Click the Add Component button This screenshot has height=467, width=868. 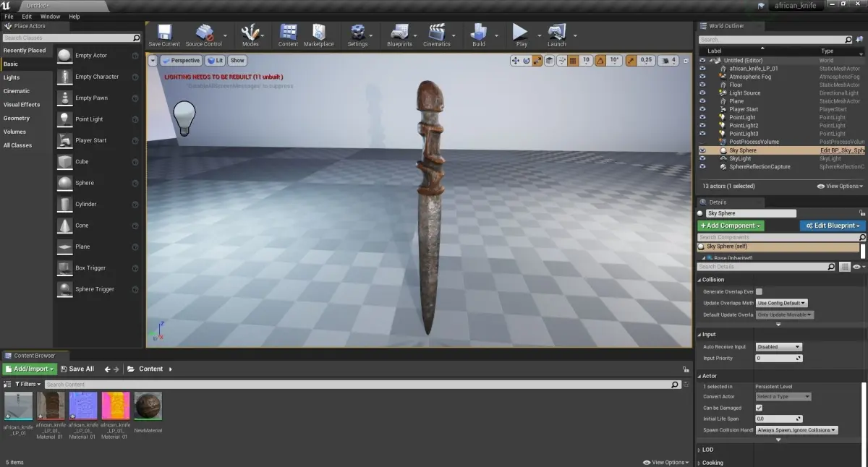coord(731,226)
